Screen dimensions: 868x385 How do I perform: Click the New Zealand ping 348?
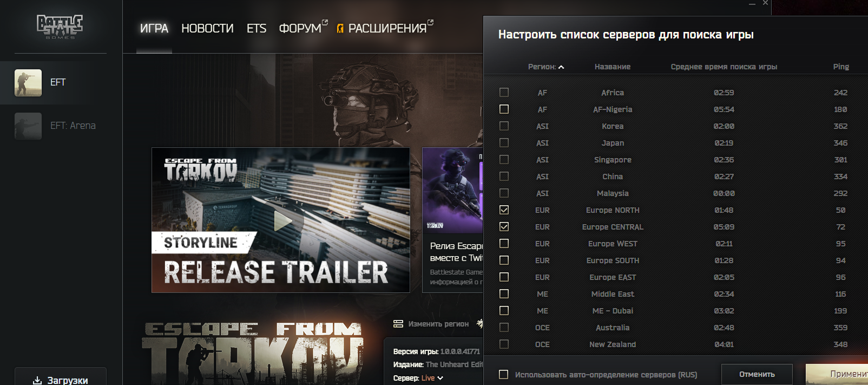click(840, 344)
